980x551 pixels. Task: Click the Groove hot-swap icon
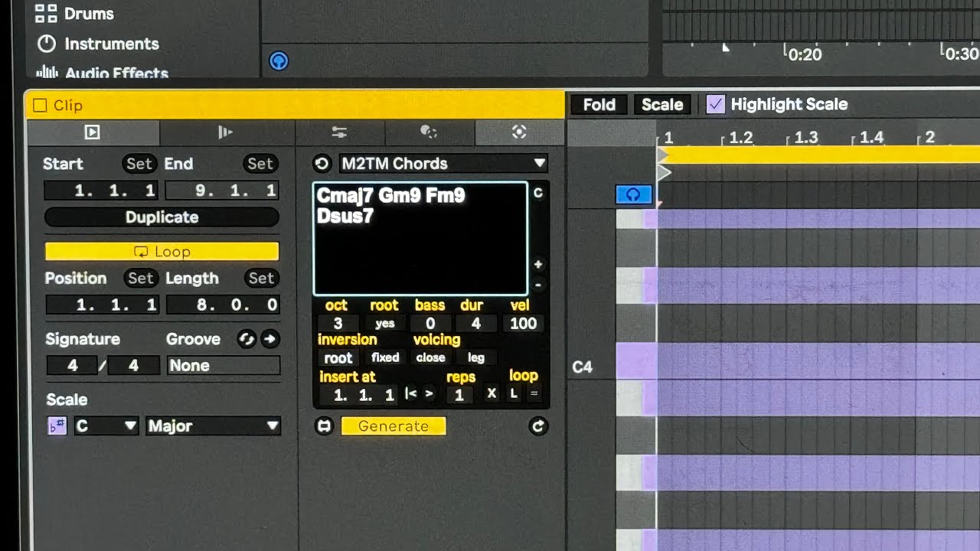247,339
